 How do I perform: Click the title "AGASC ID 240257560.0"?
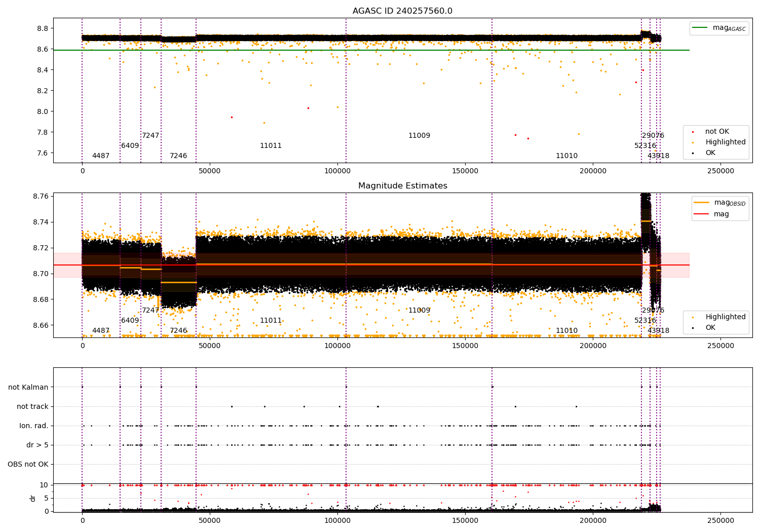pyautogui.click(x=402, y=11)
